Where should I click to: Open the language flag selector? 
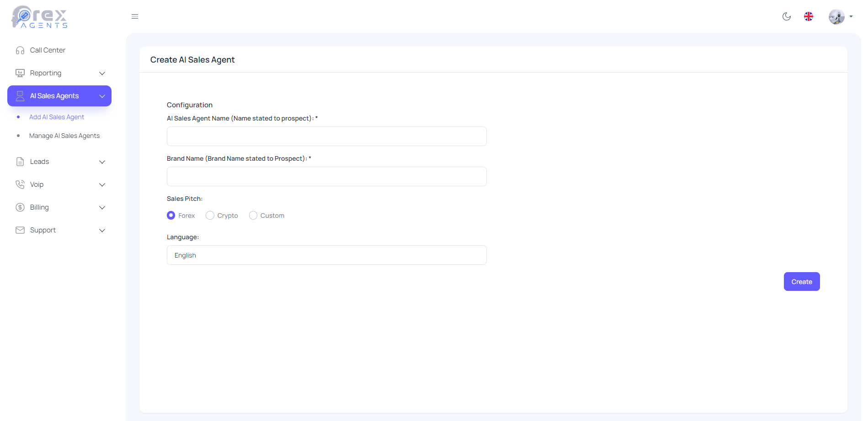coord(808,16)
